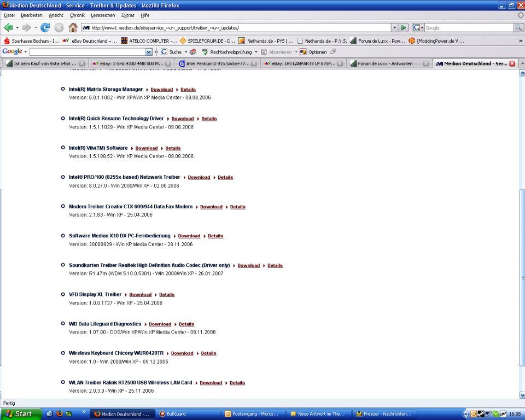
Task: Click into the URL address field
Action: point(236,28)
